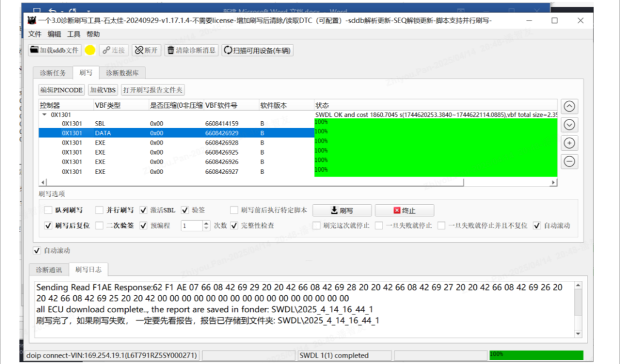Image resolution: width=620 pixels, height=364 pixels.
Task: Click the circled plus add button
Action: [x=569, y=143]
